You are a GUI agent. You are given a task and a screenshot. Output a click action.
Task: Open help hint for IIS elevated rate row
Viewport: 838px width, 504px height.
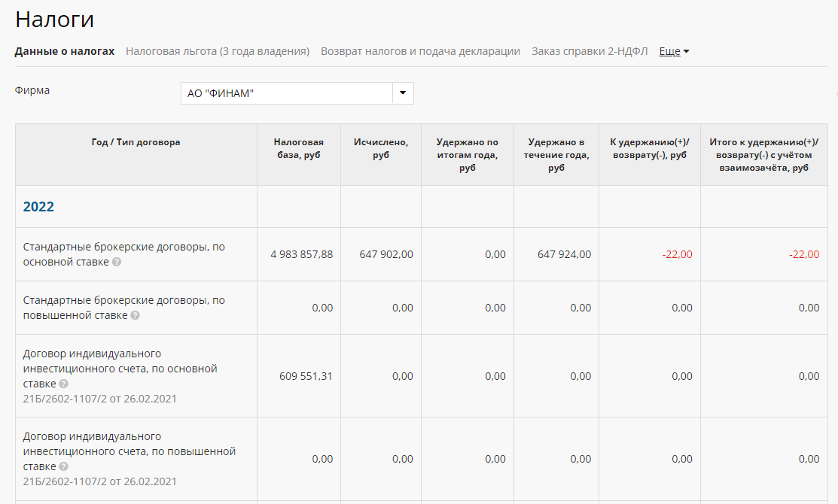click(x=63, y=467)
